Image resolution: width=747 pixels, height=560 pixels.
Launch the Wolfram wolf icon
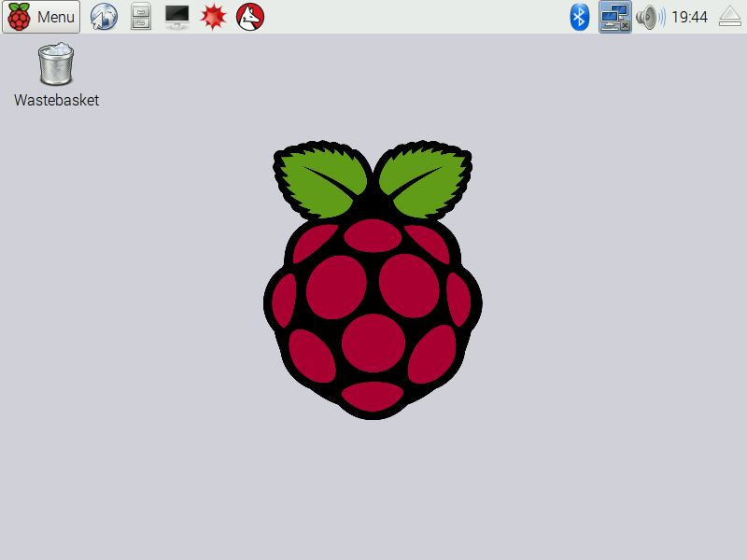[x=250, y=17]
